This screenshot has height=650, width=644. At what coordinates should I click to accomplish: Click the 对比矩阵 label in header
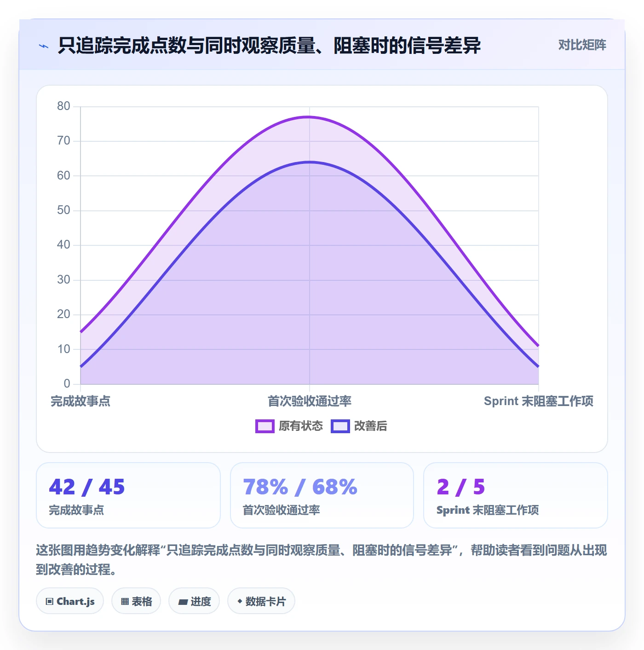(x=582, y=45)
